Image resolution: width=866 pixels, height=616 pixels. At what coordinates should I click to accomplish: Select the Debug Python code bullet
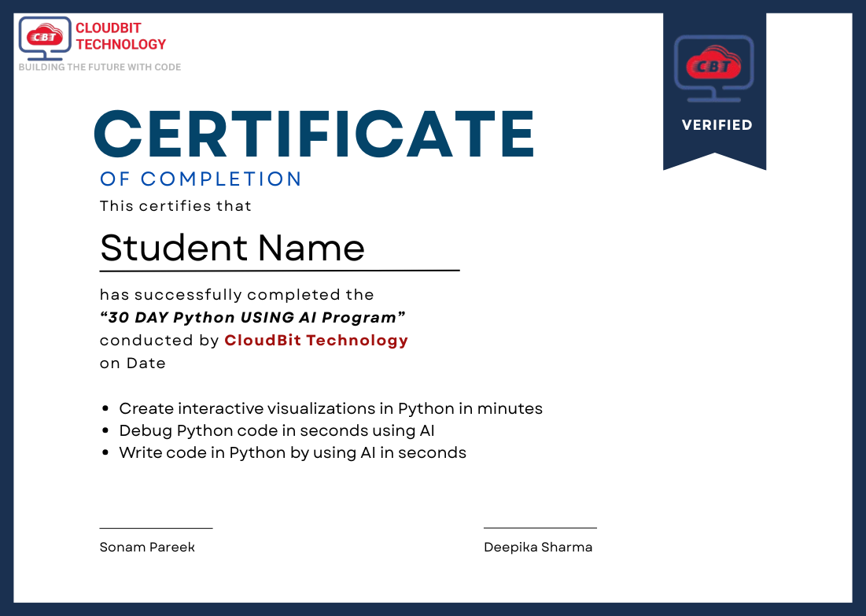(276, 431)
